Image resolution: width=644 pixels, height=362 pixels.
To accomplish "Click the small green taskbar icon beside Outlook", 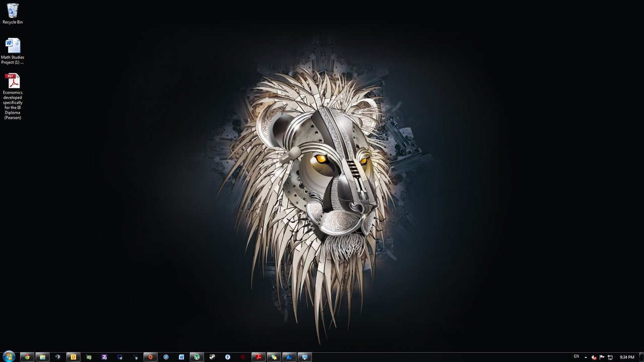I will (x=89, y=357).
